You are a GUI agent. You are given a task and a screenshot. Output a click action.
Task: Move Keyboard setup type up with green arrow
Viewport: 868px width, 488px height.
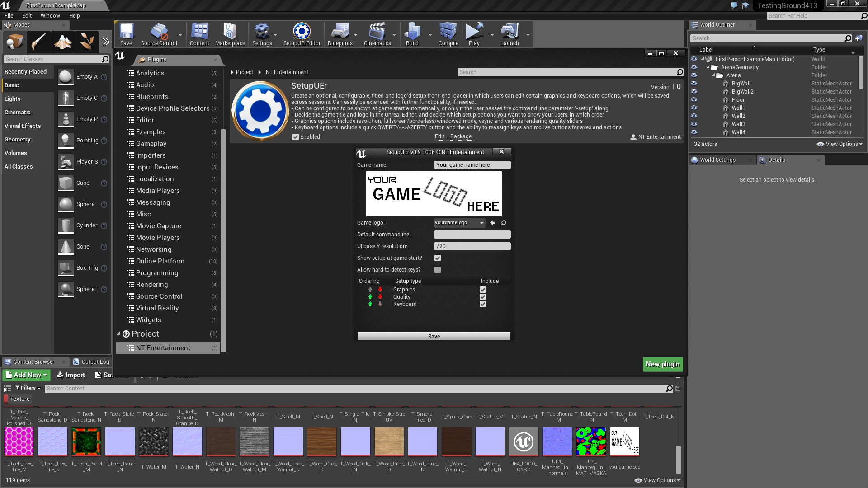(x=370, y=304)
